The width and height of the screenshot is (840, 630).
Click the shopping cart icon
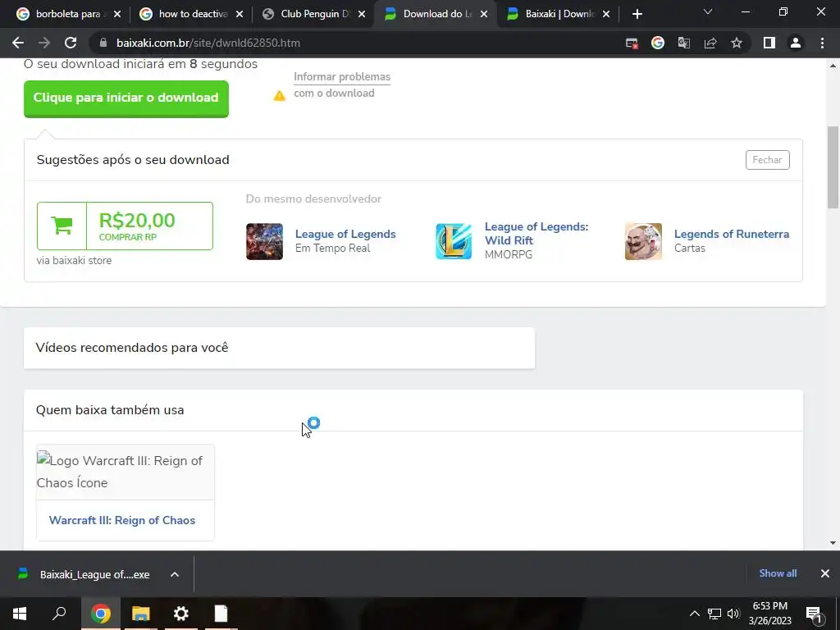62,226
